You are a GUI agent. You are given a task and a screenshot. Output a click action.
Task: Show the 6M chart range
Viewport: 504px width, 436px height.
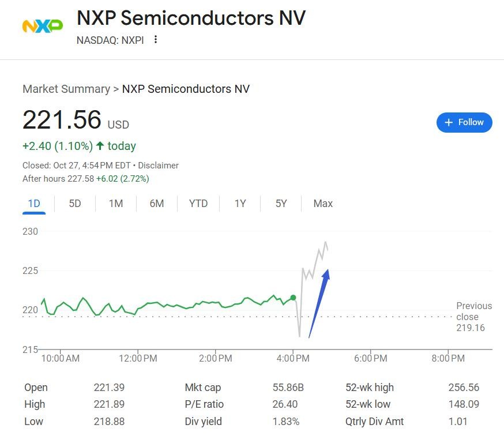pyautogui.click(x=157, y=204)
